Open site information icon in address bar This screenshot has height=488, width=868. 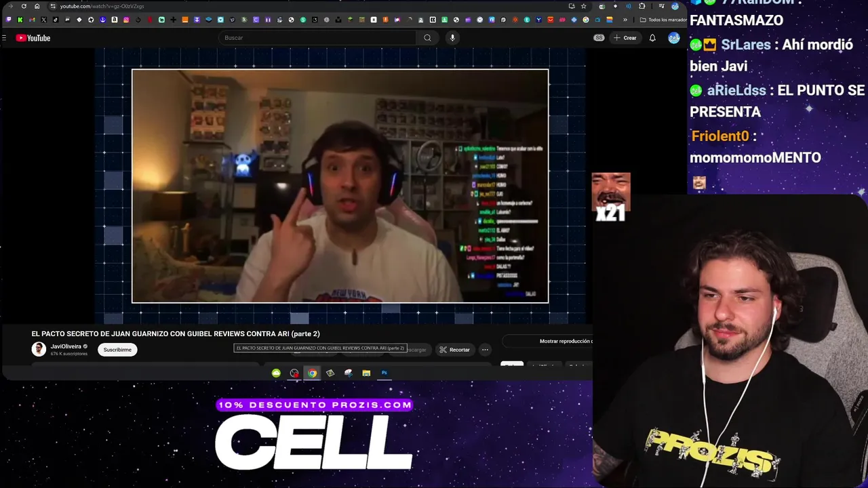[53, 6]
